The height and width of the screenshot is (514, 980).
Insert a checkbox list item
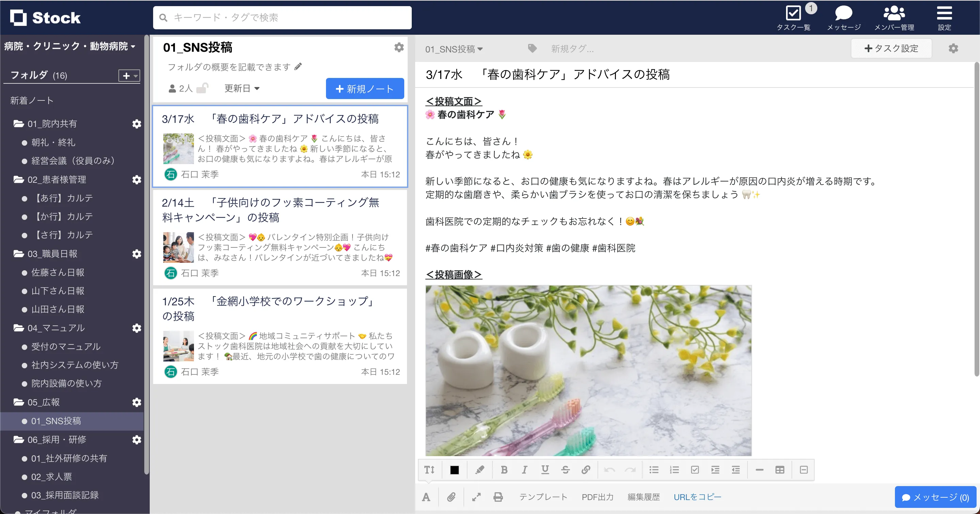coord(695,470)
